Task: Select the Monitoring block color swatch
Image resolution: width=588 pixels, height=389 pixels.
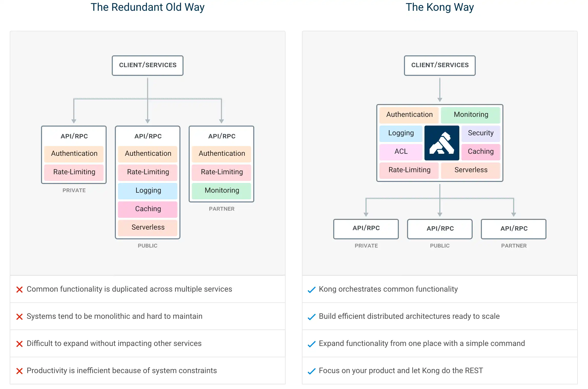Action: click(471, 114)
